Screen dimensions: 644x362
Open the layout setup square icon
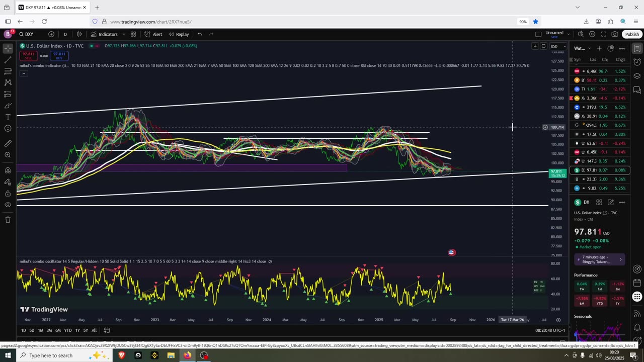click(538, 34)
